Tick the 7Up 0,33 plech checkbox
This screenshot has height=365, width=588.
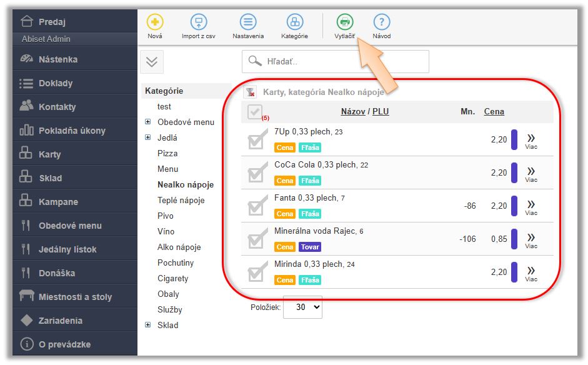(x=257, y=139)
